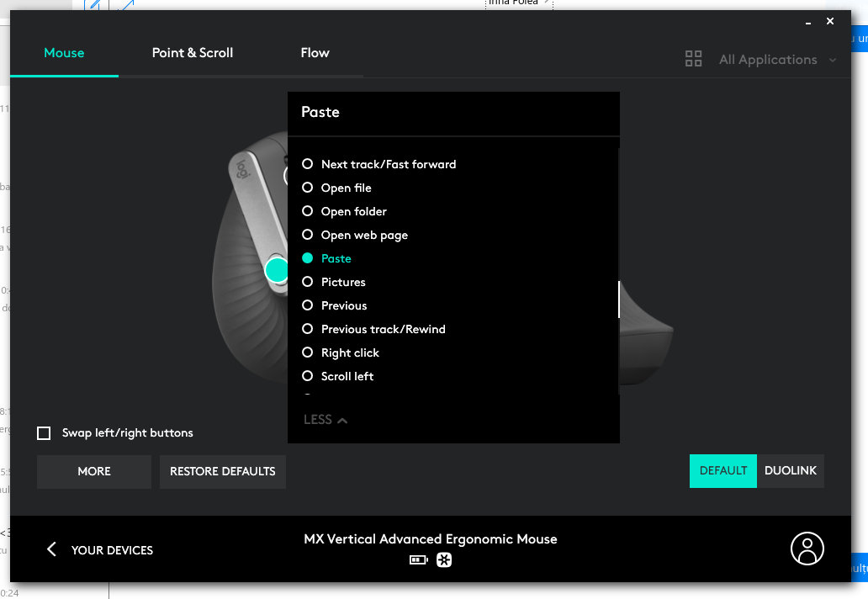Enable Swap left/right buttons checkbox

(44, 433)
